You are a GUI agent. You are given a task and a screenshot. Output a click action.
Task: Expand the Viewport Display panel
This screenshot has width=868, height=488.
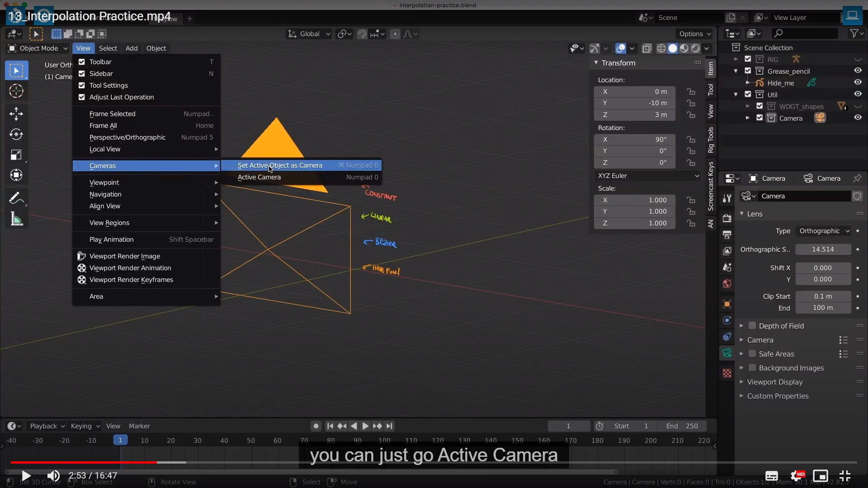coord(774,382)
